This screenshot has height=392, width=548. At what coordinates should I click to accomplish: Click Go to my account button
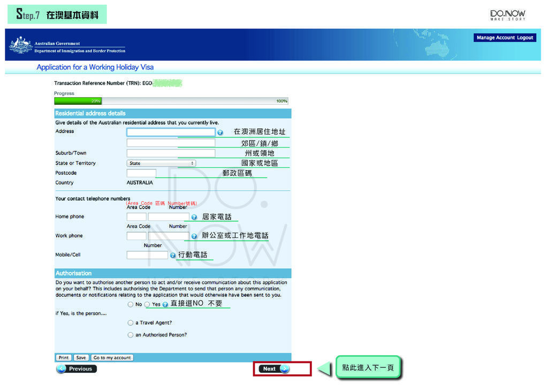112,358
